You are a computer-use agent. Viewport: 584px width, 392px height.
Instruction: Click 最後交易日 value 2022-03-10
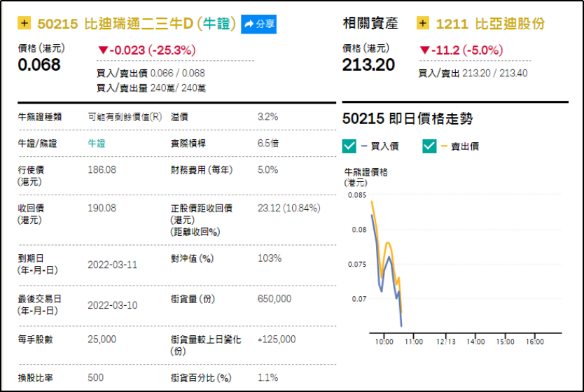pyautogui.click(x=113, y=305)
